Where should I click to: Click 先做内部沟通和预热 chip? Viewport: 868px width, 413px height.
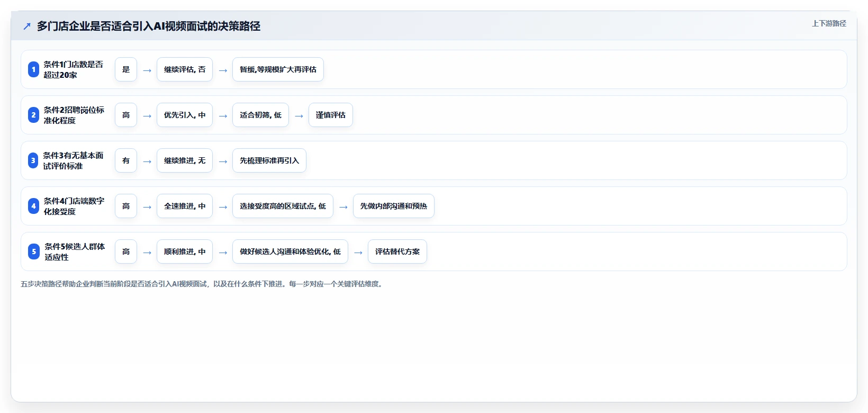tap(394, 206)
